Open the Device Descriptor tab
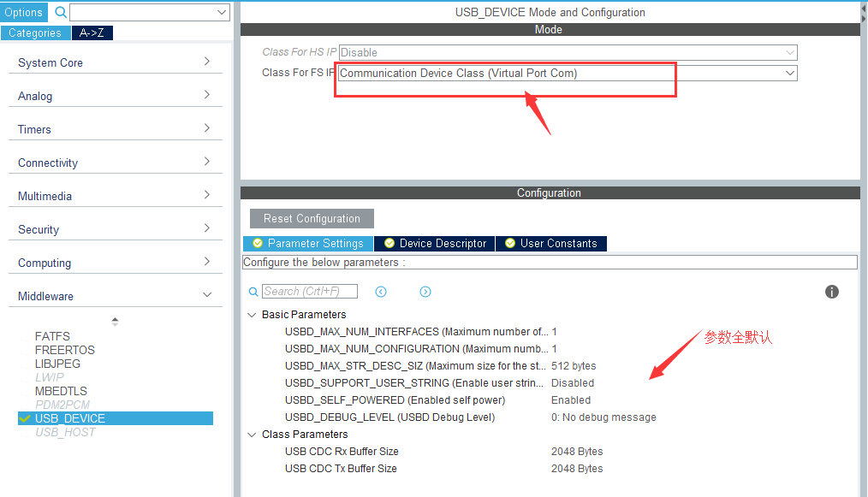The height and width of the screenshot is (497, 868). click(435, 244)
